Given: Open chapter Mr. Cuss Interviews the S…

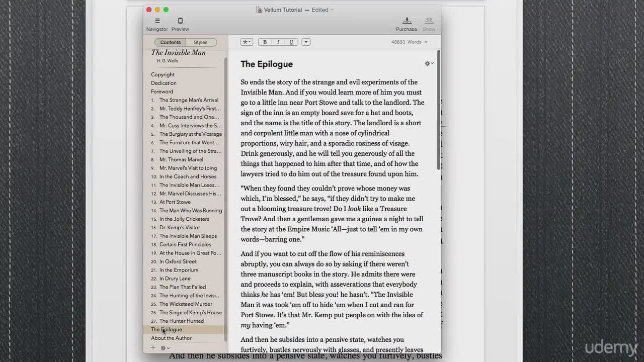Looking at the screenshot, I should click(x=191, y=126).
